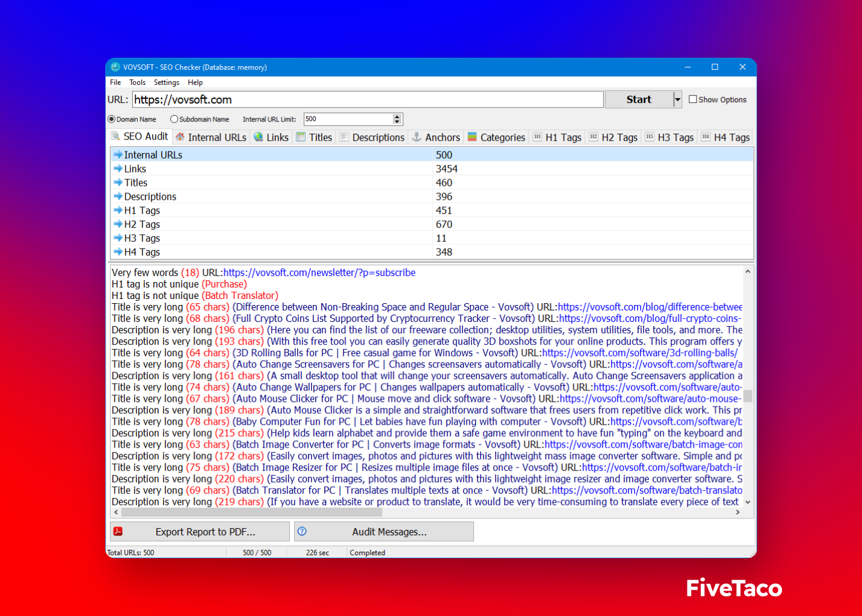Click the Internal URLs tab house icon
Screen dimensions: 862x616
(x=180, y=137)
